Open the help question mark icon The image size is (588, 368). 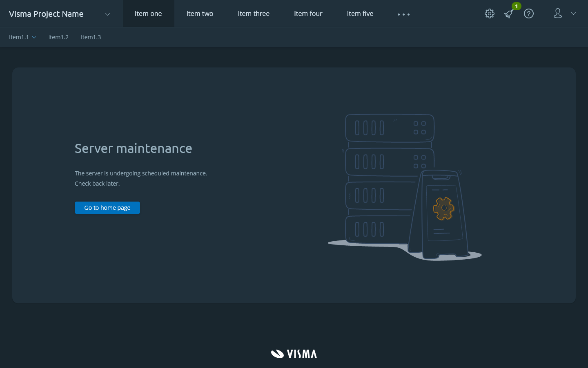coord(529,13)
